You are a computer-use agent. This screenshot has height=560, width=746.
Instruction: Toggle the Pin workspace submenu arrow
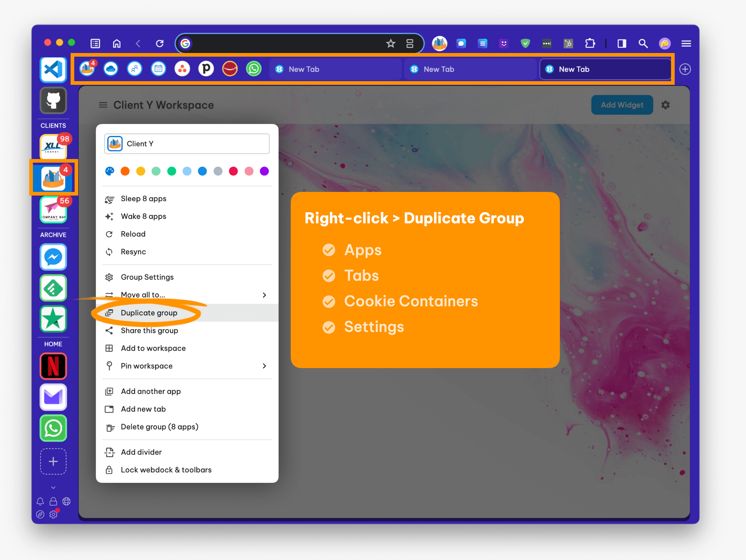tap(264, 366)
